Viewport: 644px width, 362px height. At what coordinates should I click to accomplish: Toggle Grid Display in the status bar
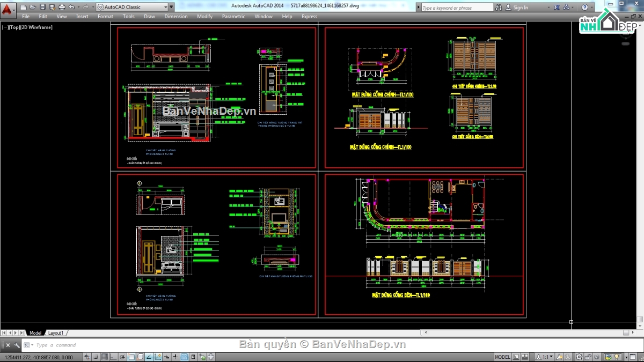pyautogui.click(x=105, y=357)
